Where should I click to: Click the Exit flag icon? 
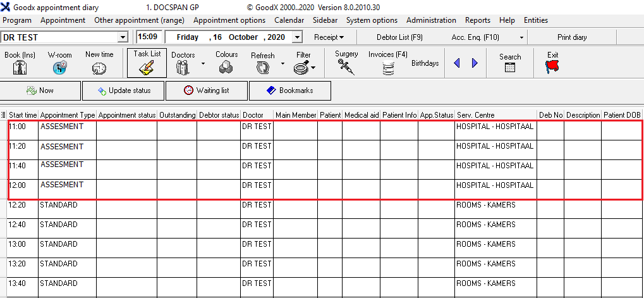pos(552,68)
